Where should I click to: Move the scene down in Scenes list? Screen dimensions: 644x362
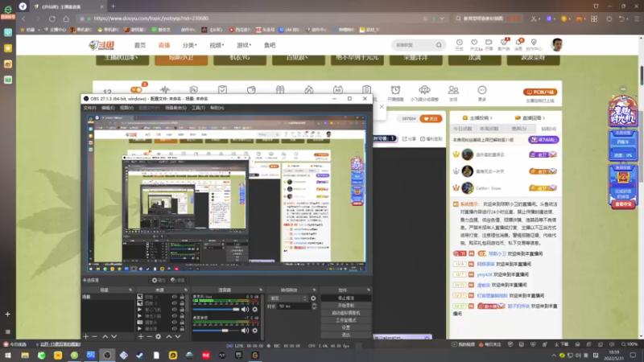pyautogui.click(x=114, y=336)
